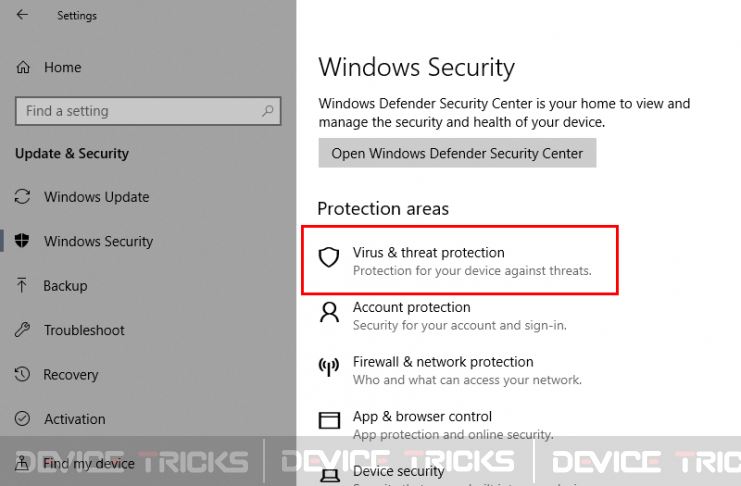Click the Recovery clock icon
This screenshot has height=486, width=741.
click(22, 374)
